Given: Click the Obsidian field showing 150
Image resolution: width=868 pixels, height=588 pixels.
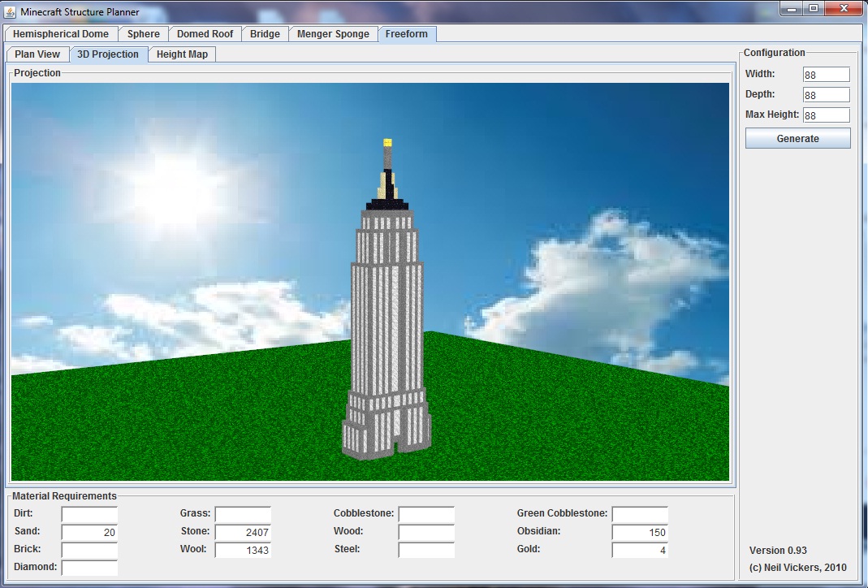Looking at the screenshot, I should click(640, 532).
